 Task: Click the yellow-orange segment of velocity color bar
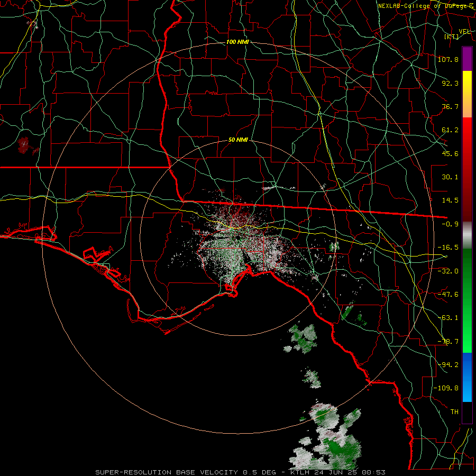point(467,94)
